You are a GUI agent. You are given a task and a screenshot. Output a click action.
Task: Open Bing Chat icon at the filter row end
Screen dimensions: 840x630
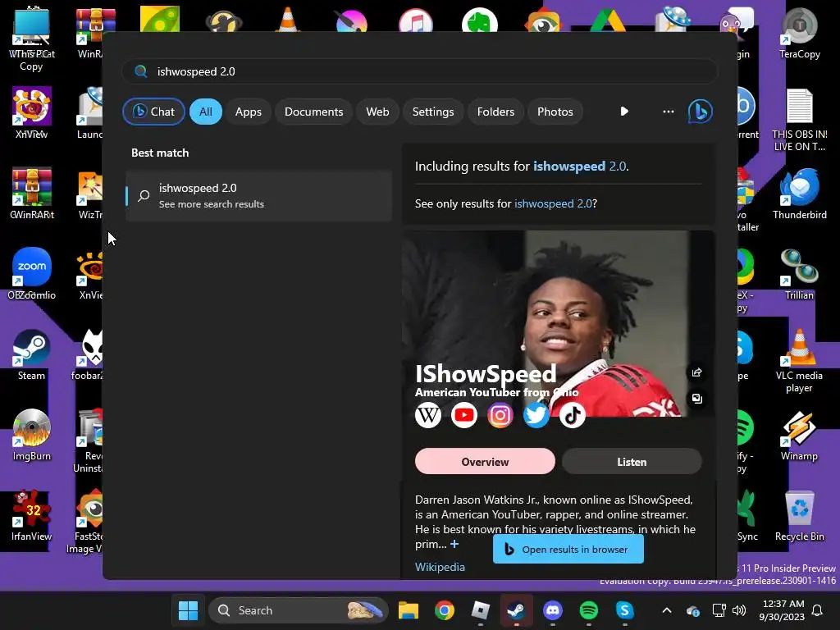click(x=700, y=112)
